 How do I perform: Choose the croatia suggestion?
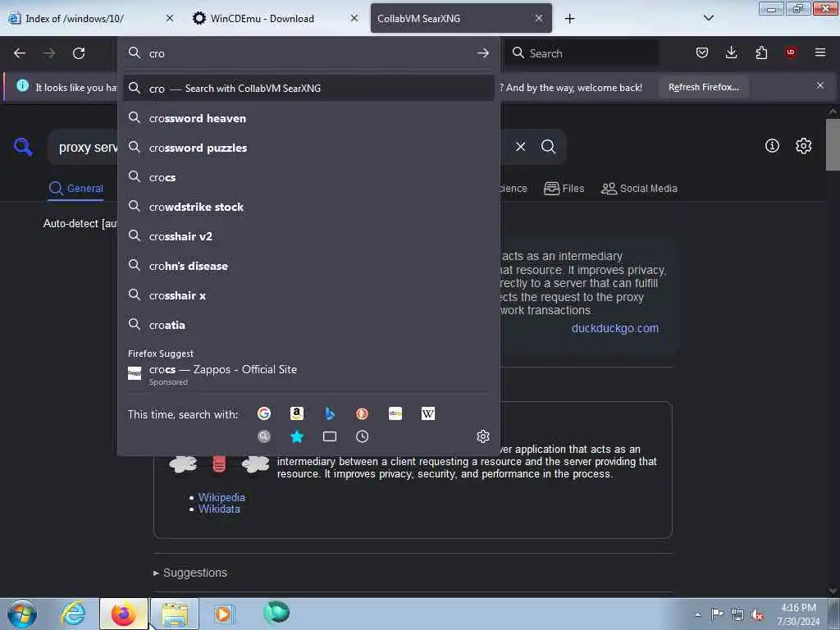[x=308, y=325]
